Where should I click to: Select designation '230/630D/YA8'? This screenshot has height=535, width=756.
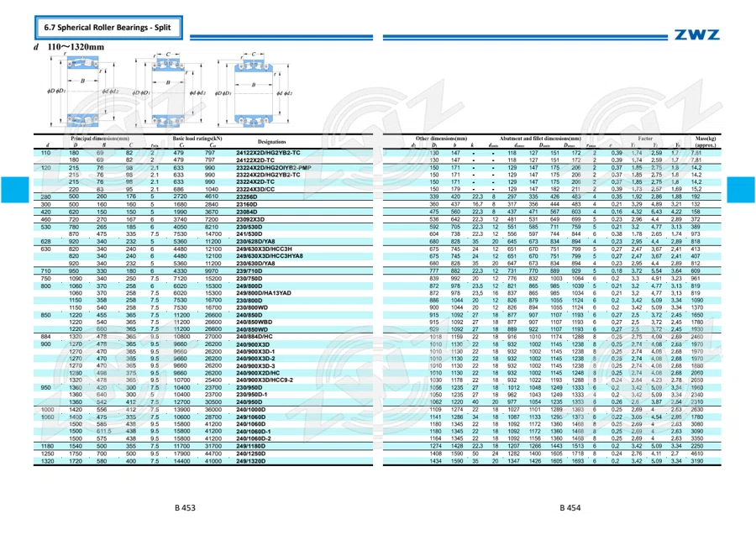(255, 264)
